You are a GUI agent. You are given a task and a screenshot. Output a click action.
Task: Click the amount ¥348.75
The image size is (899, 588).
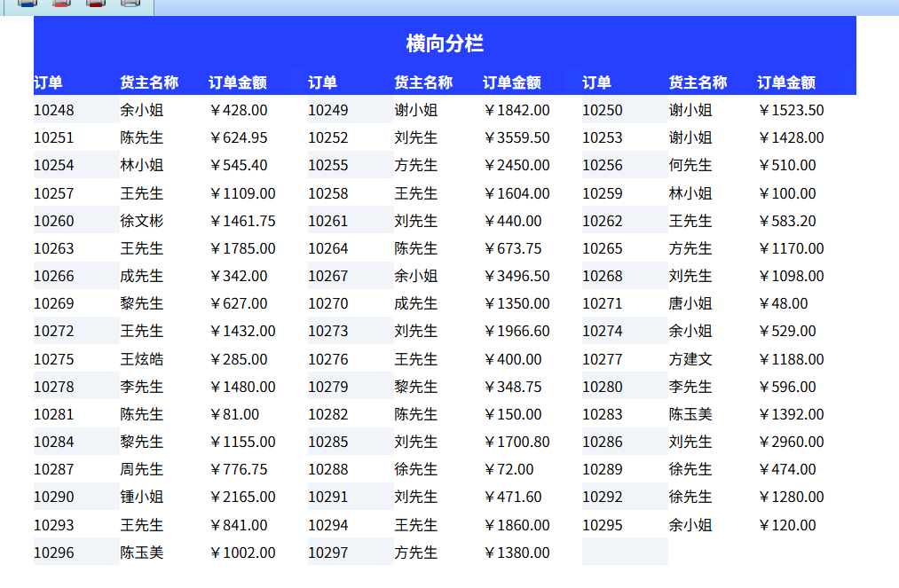(x=513, y=387)
